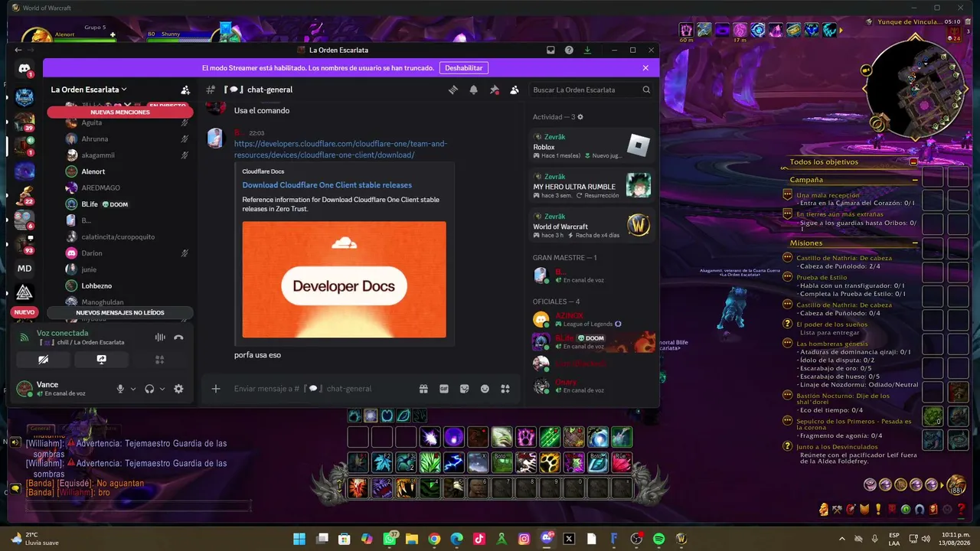The width and height of the screenshot is (980, 551).
Task: Mute the microphone in Discord user panel
Action: [x=120, y=389]
